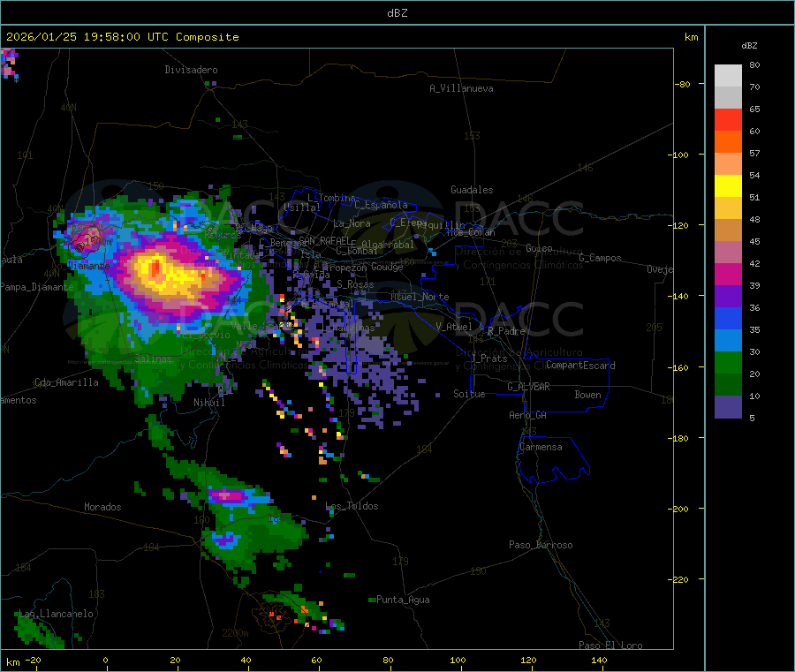Click the brown-orange 48 dBZ swatch

(x=728, y=230)
